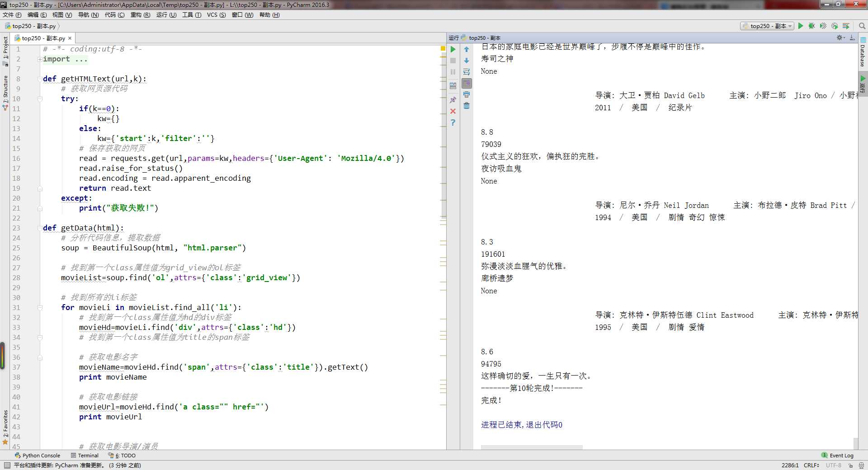The height and width of the screenshot is (470, 868).
Task: Collapse the getHTMLText function fold marker
Action: pos(40,79)
